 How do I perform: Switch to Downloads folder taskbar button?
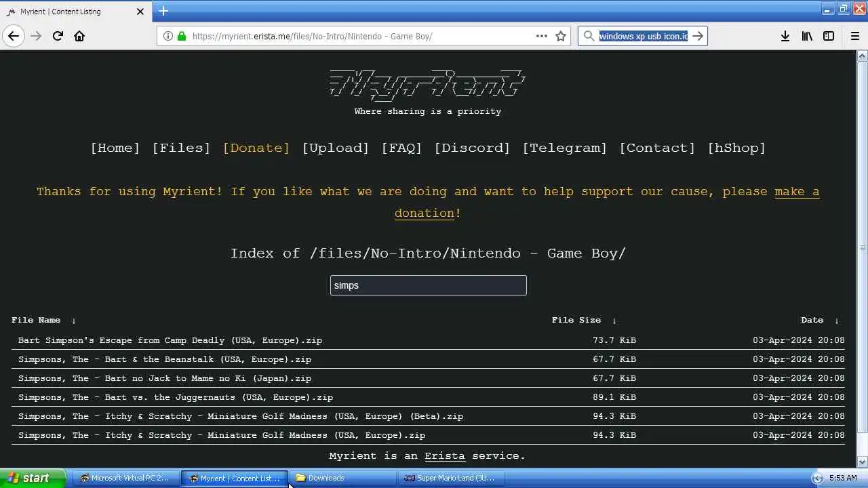pyautogui.click(x=342, y=478)
